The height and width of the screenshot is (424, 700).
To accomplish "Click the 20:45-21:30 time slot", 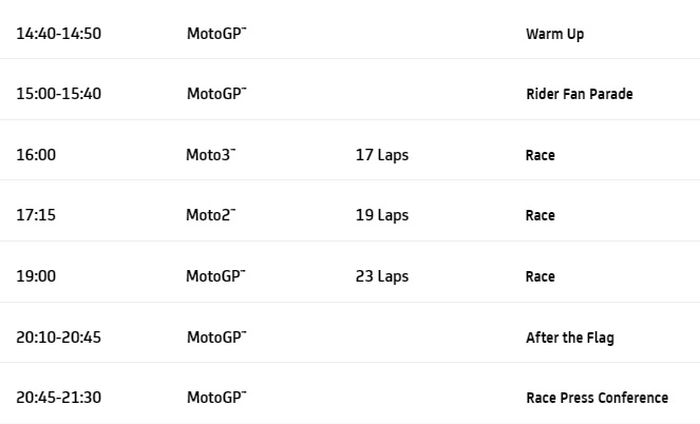I will [x=58, y=397].
